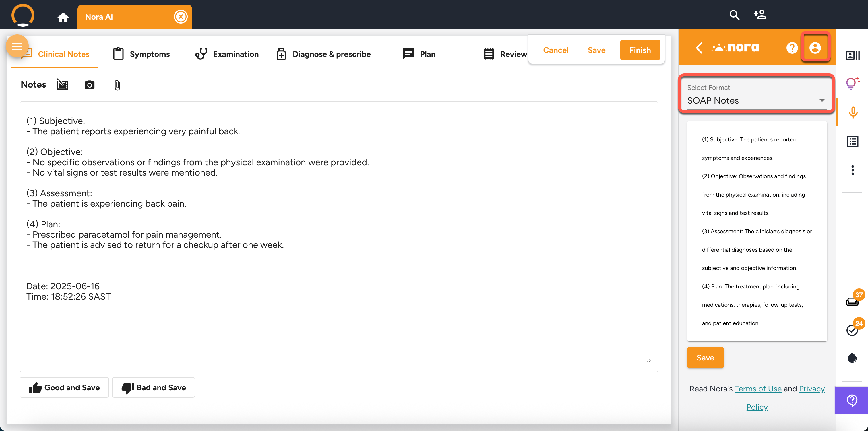Click "Prescribed paracetamol for pain management" line
This screenshot has height=431, width=868.
pyautogui.click(x=124, y=234)
